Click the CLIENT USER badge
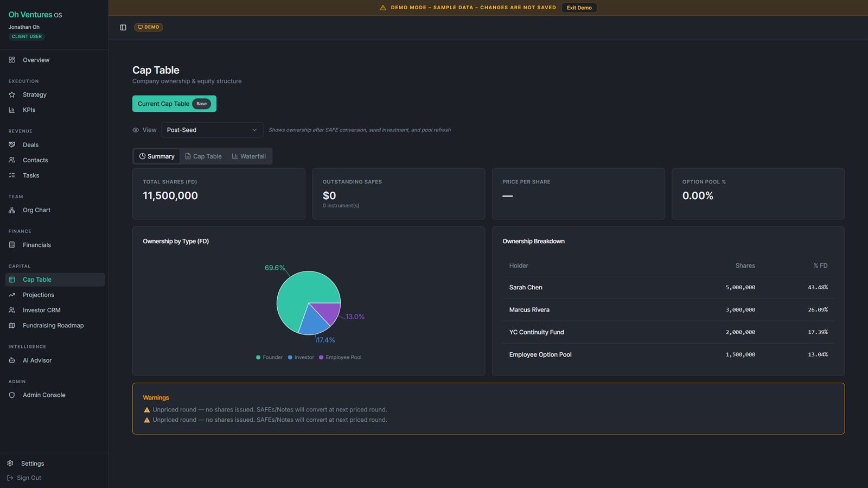This screenshot has width=868, height=488. [27, 36]
